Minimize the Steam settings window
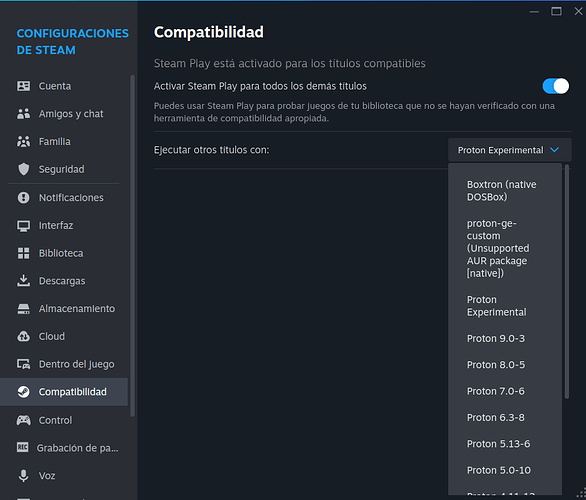The height and width of the screenshot is (500, 586). pyautogui.click(x=534, y=12)
